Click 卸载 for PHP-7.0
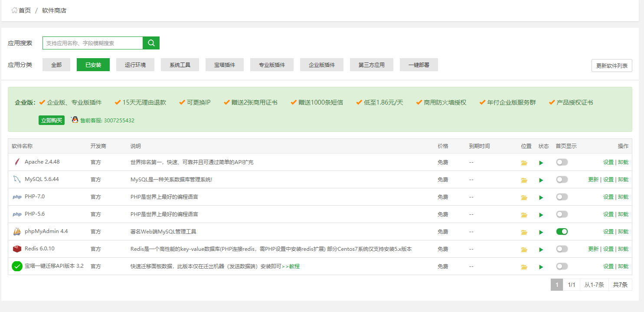 pos(623,197)
